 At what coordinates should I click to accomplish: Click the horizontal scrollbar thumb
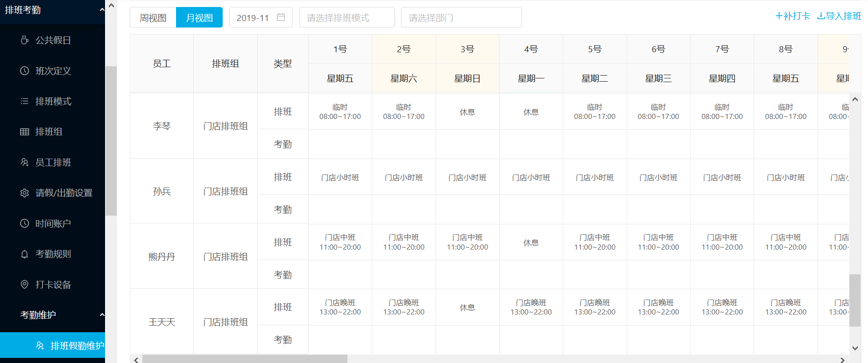245,359
